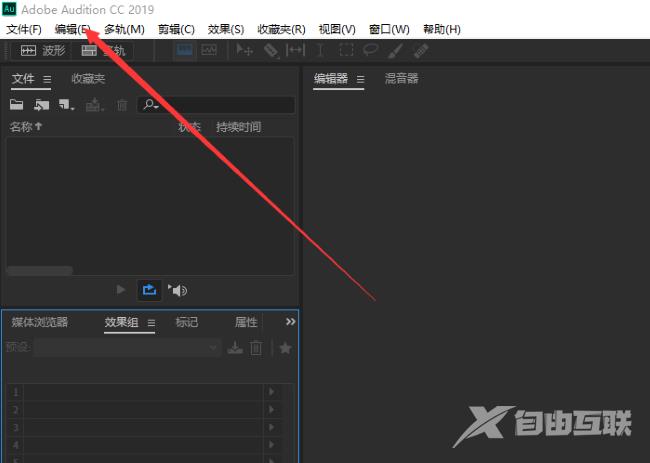Open the 视图(V) menu

[x=337, y=29]
